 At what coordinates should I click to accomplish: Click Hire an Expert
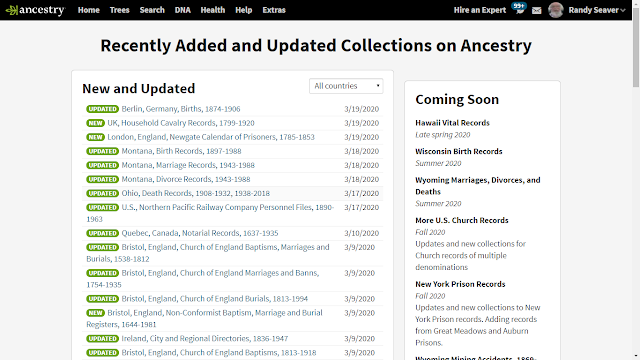pyautogui.click(x=480, y=10)
